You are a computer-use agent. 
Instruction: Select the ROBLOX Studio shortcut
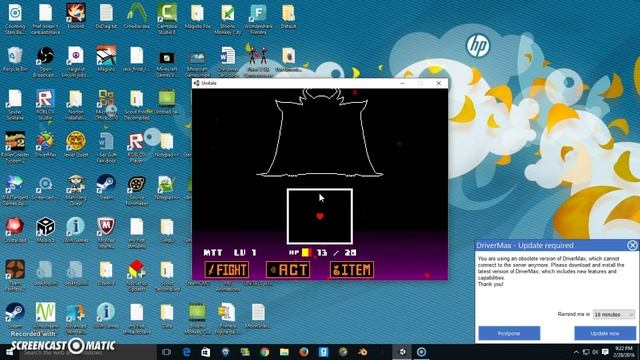click(x=45, y=104)
